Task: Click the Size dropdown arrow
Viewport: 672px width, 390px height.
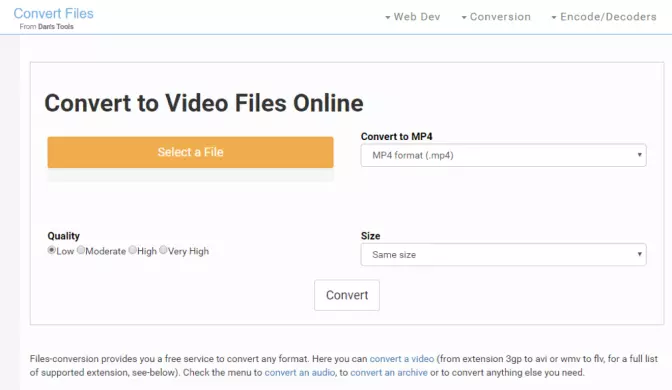Action: coord(639,255)
